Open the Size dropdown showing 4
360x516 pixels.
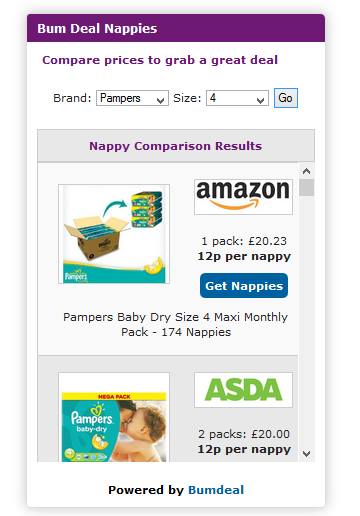click(237, 98)
